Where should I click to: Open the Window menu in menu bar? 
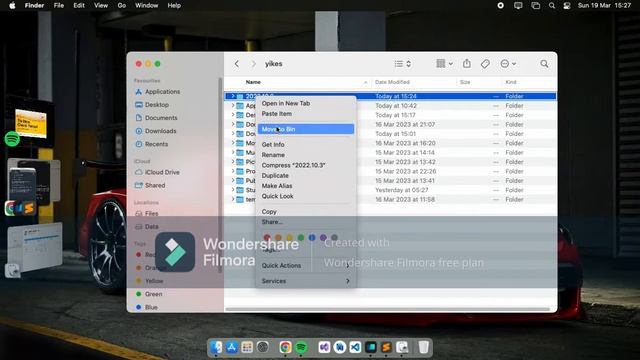click(x=147, y=6)
